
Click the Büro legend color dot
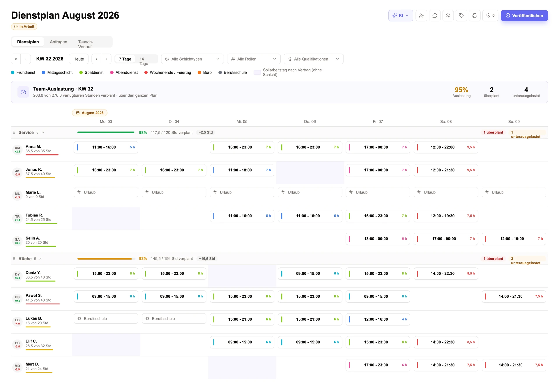[x=199, y=72]
